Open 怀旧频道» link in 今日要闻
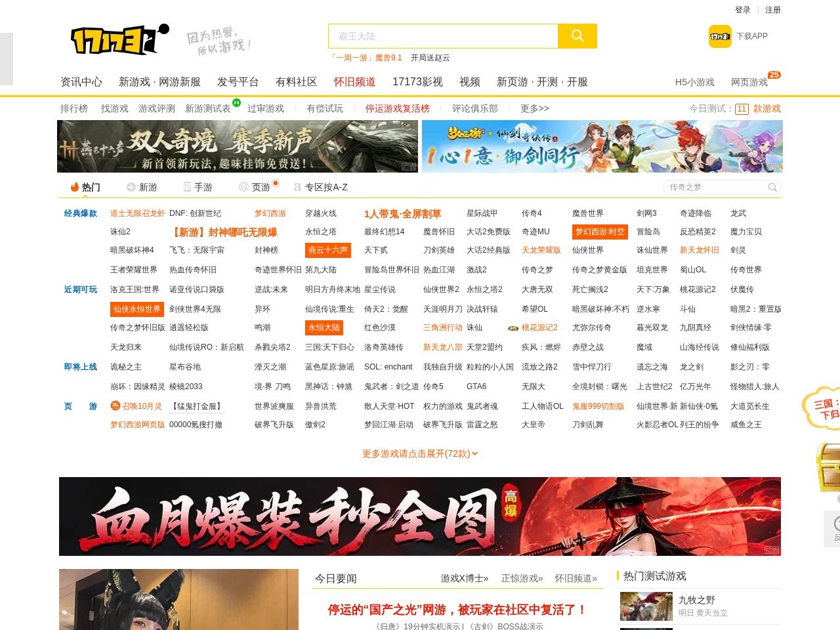 tap(576, 578)
